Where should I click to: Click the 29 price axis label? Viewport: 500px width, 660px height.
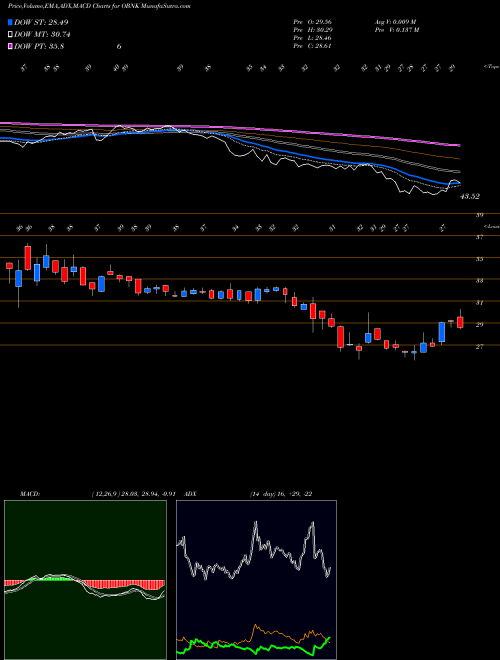479,325
